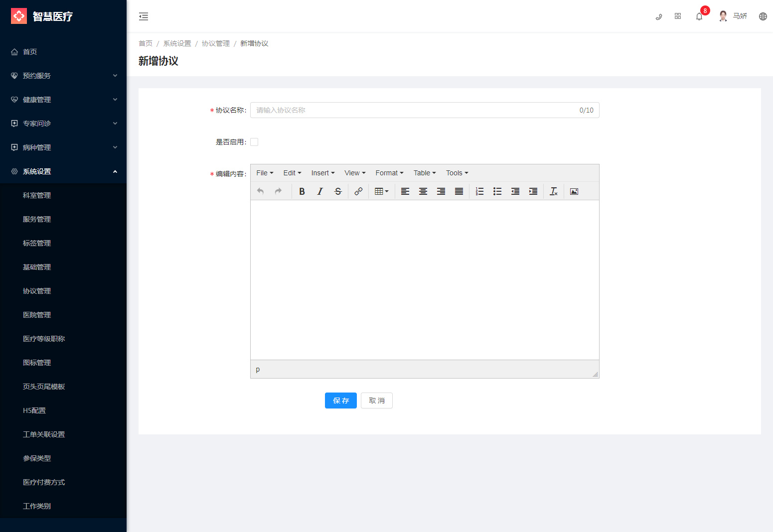Image resolution: width=773 pixels, height=532 pixels.
Task: Click the 保存 button
Action: point(341,400)
